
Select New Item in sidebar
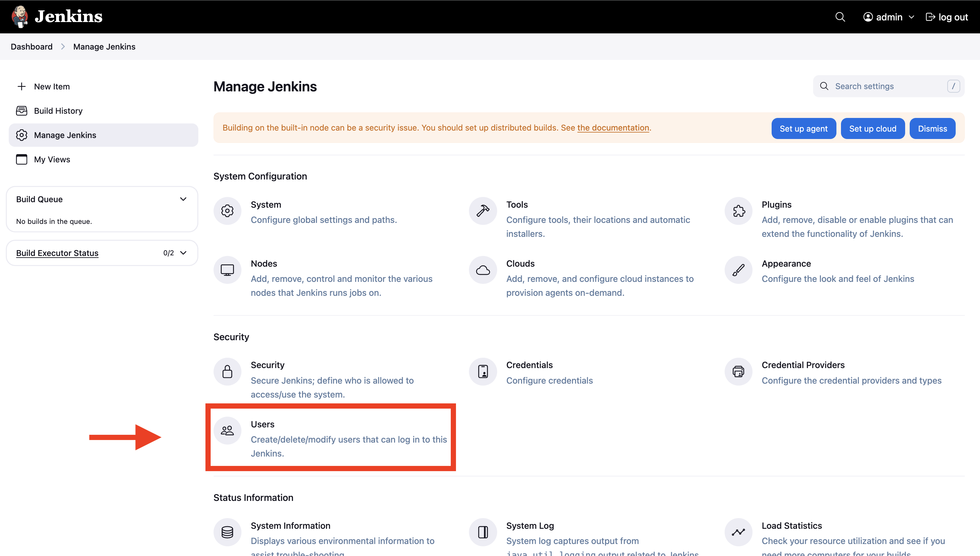pyautogui.click(x=103, y=86)
